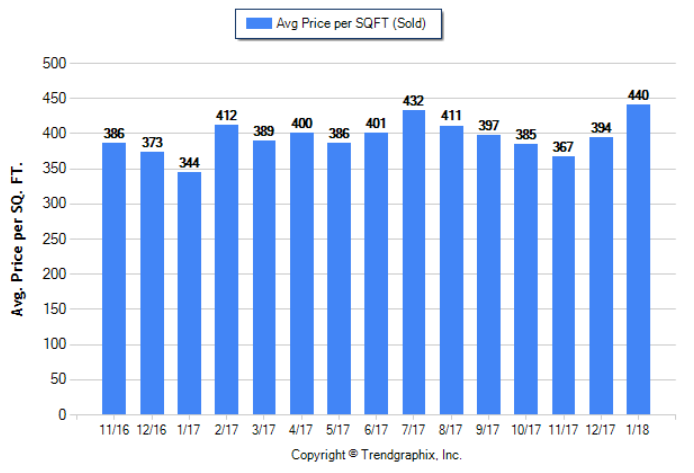Click the x-axis label 10/17
Image resolution: width=694 pixels, height=473 pixels.
(x=525, y=430)
